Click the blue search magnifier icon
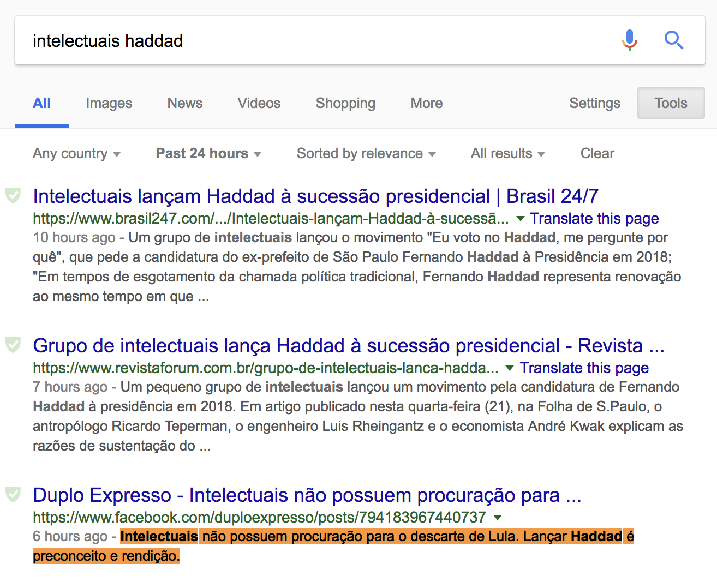Screen dimensions: 717x588 674,40
